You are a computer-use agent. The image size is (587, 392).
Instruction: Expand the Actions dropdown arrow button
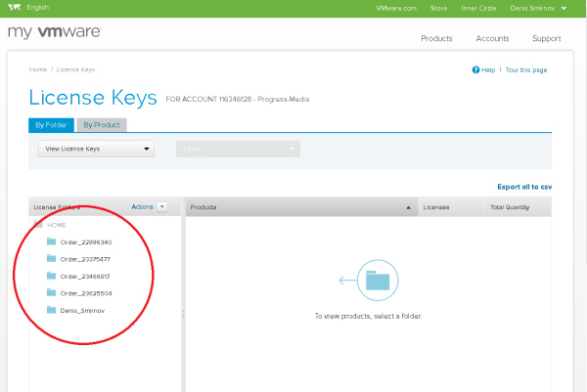click(x=162, y=206)
